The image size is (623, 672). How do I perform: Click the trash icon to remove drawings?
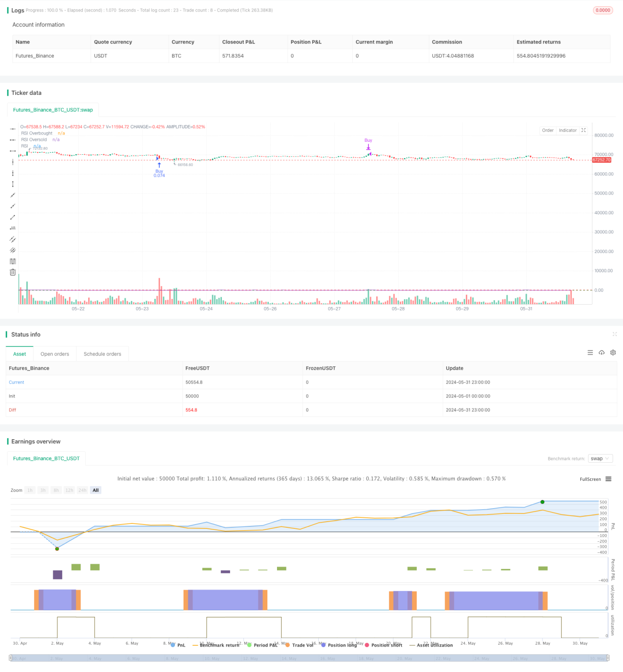click(12, 272)
